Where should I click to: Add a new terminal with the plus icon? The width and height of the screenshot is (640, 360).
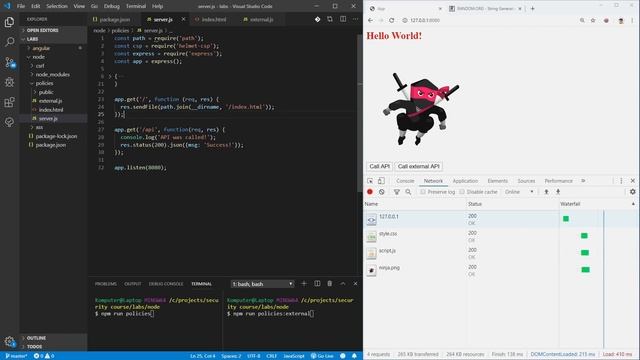304,284
